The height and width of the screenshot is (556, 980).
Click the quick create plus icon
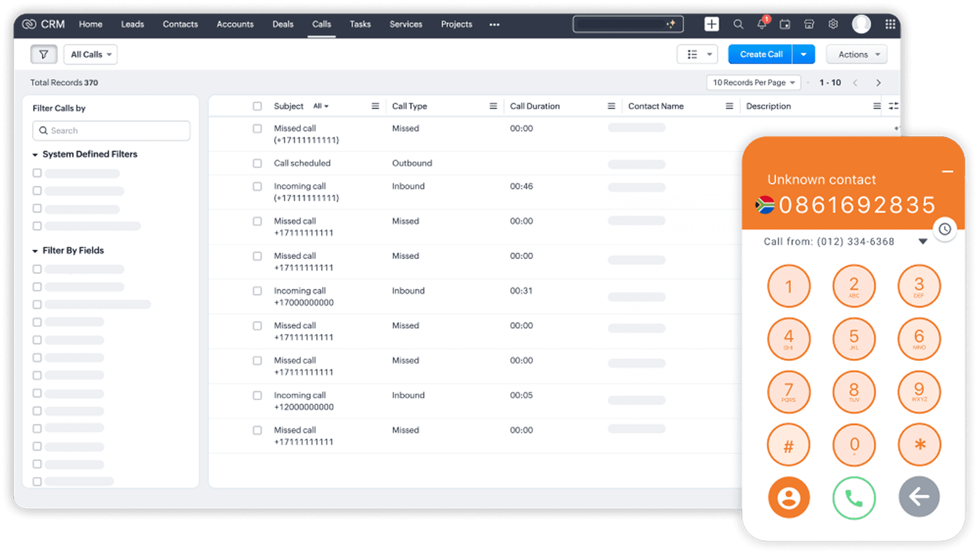(712, 24)
